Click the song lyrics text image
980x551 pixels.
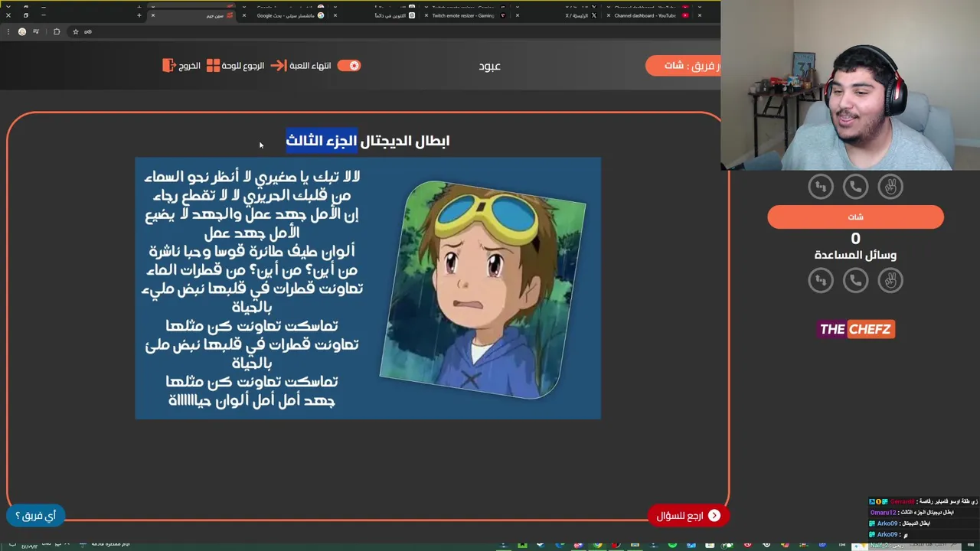(252, 288)
